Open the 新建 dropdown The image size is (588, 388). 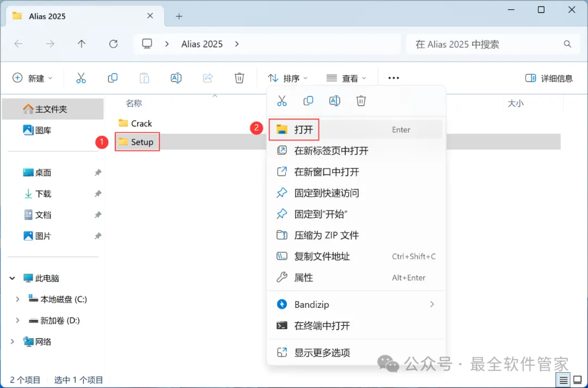[x=32, y=78]
